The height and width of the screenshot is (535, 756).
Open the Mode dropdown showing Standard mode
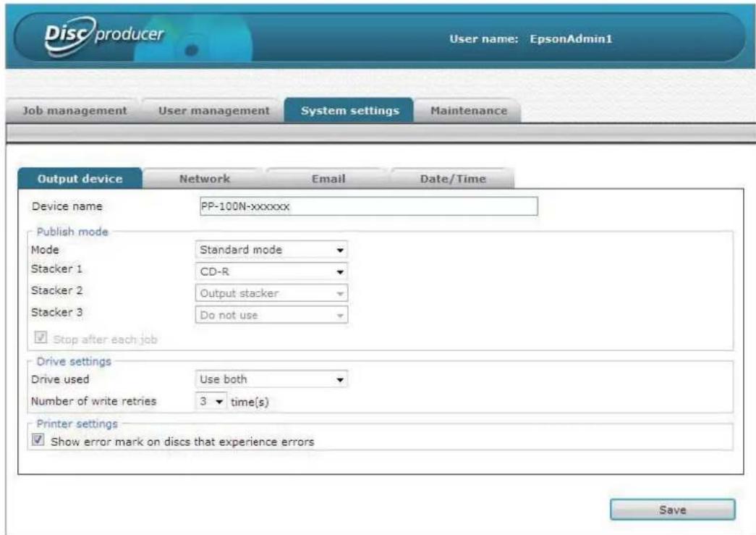[x=271, y=250]
